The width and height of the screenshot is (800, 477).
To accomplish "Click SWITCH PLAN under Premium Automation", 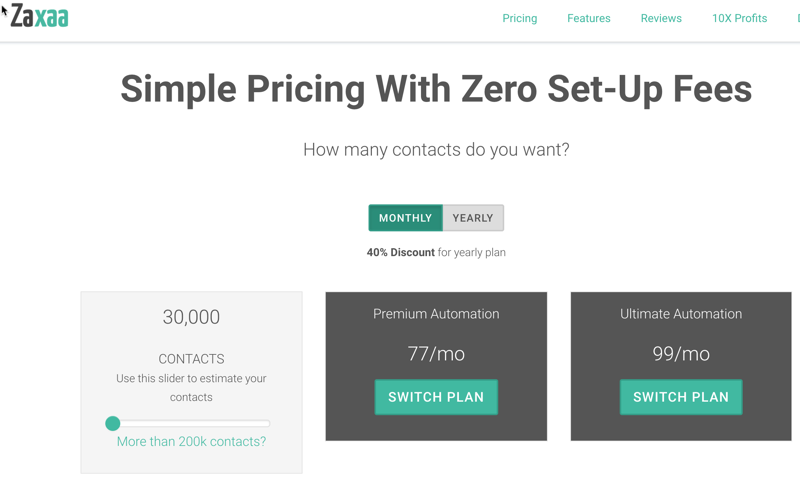I will [436, 397].
